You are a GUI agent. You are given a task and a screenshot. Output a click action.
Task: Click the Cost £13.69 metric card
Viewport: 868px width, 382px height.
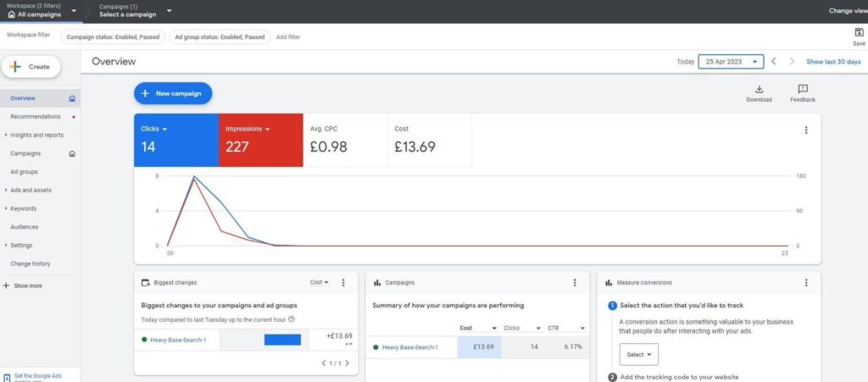click(429, 140)
